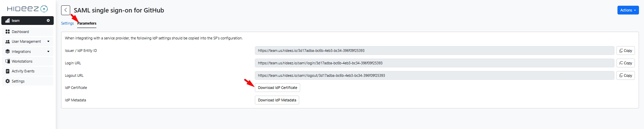Click the team organization icon in sidebar
The image size is (644, 129).
(x=7, y=21)
